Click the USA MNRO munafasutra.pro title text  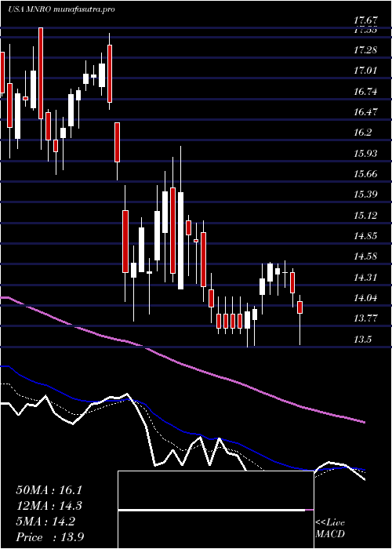pos(62,9)
